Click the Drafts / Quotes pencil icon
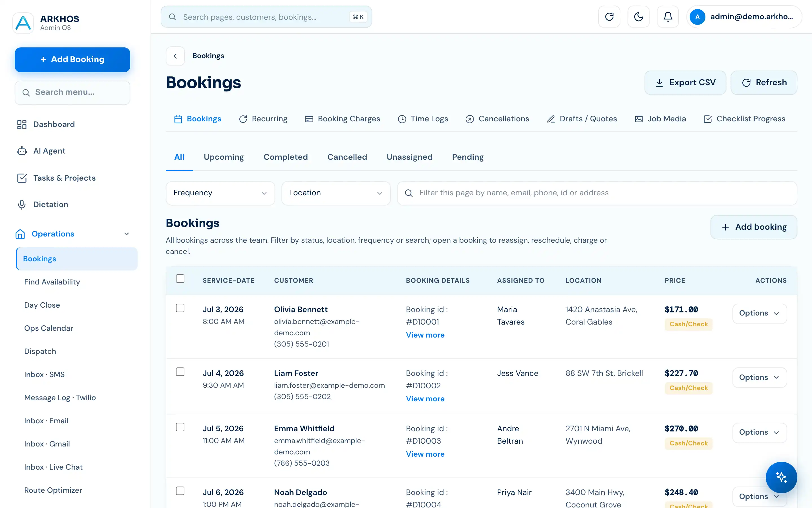The width and height of the screenshot is (812, 508). tap(551, 119)
